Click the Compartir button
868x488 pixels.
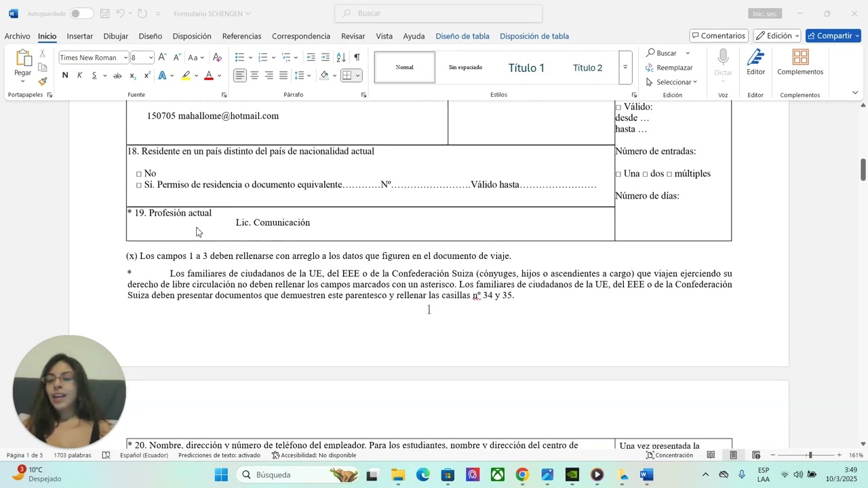click(x=833, y=36)
